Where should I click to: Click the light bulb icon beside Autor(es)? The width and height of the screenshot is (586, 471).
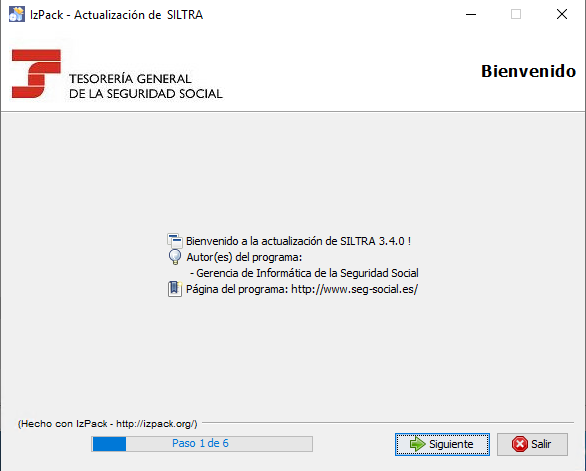click(175, 257)
